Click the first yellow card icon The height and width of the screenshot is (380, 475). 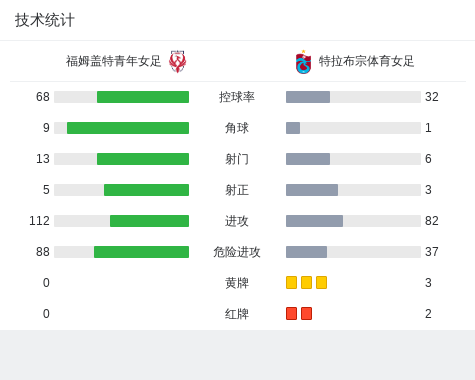(291, 282)
